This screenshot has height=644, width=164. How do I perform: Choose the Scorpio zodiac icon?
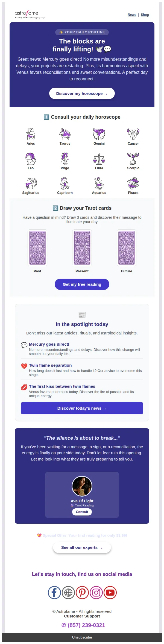coord(133,159)
